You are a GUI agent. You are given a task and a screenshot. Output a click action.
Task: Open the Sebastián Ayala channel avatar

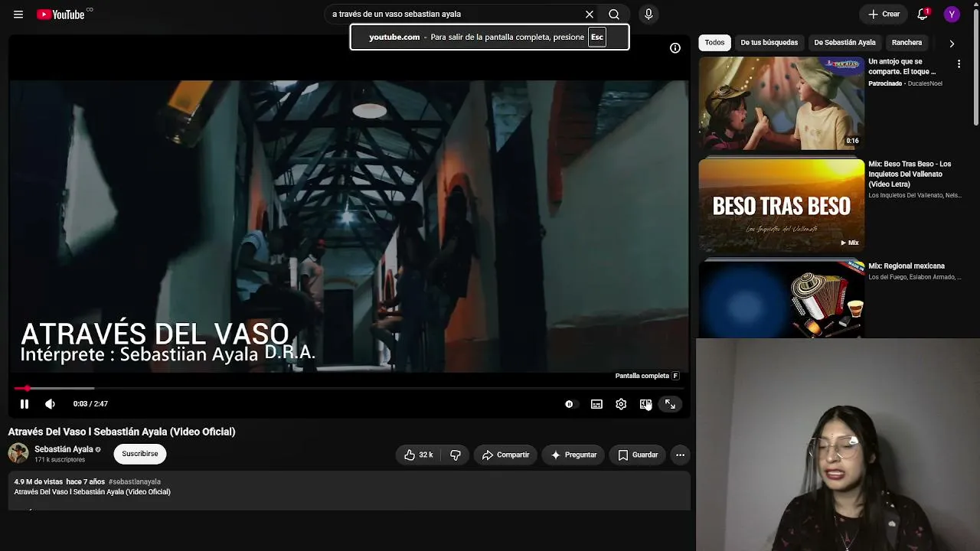tap(18, 453)
